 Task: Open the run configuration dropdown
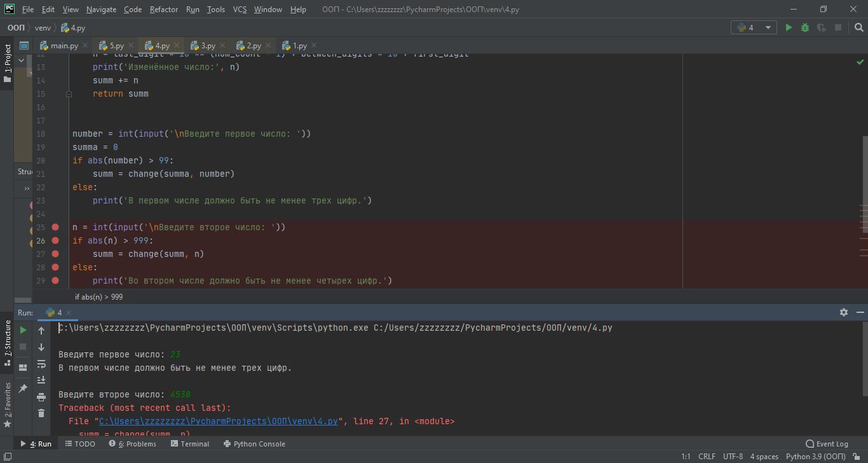(754, 27)
